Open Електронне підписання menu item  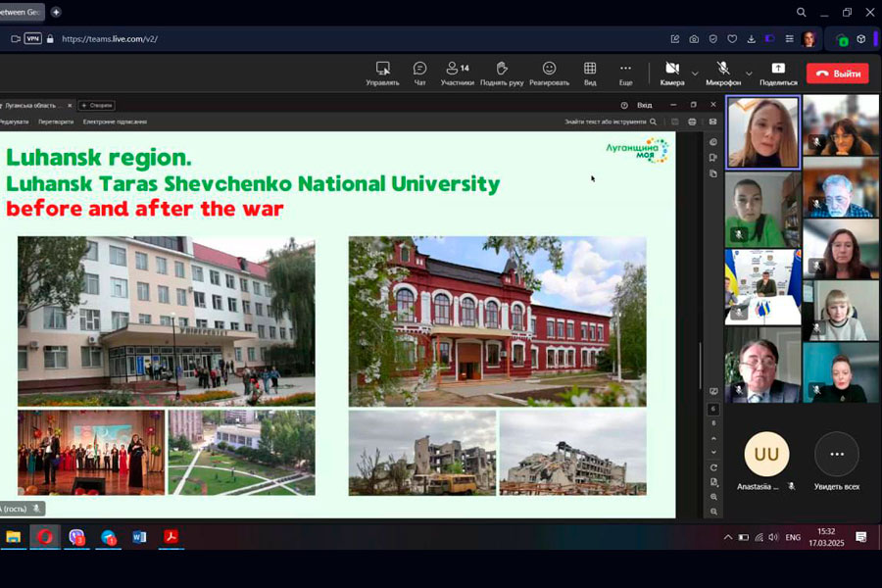pyautogui.click(x=115, y=122)
